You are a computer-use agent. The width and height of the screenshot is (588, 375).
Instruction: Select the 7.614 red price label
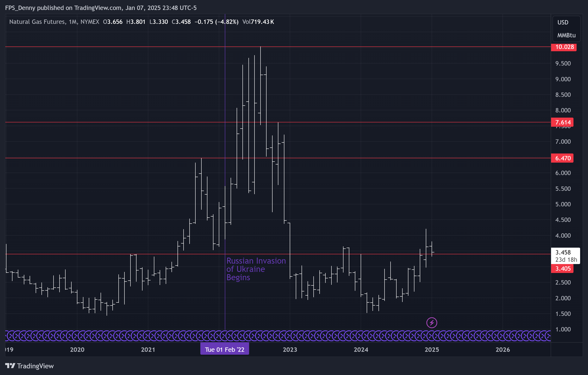point(562,122)
